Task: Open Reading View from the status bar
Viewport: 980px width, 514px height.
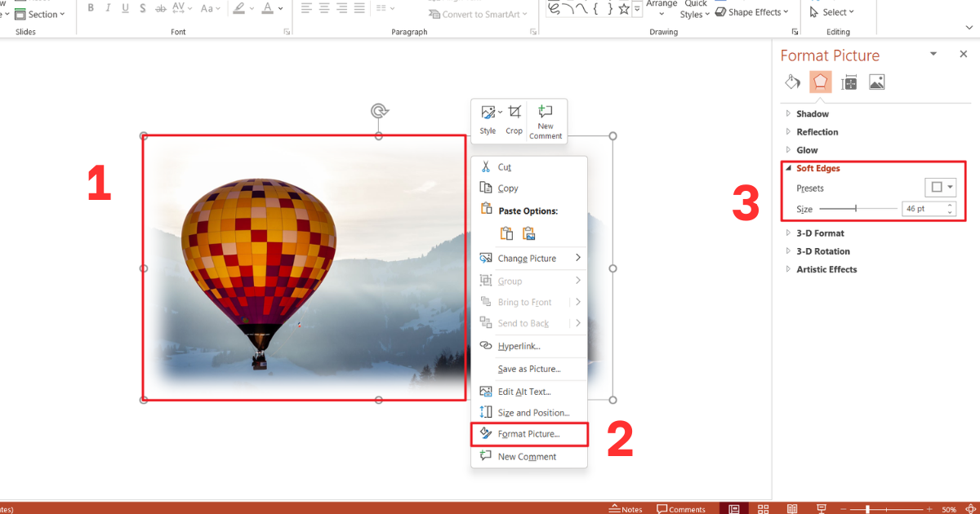Action: pyautogui.click(x=791, y=507)
